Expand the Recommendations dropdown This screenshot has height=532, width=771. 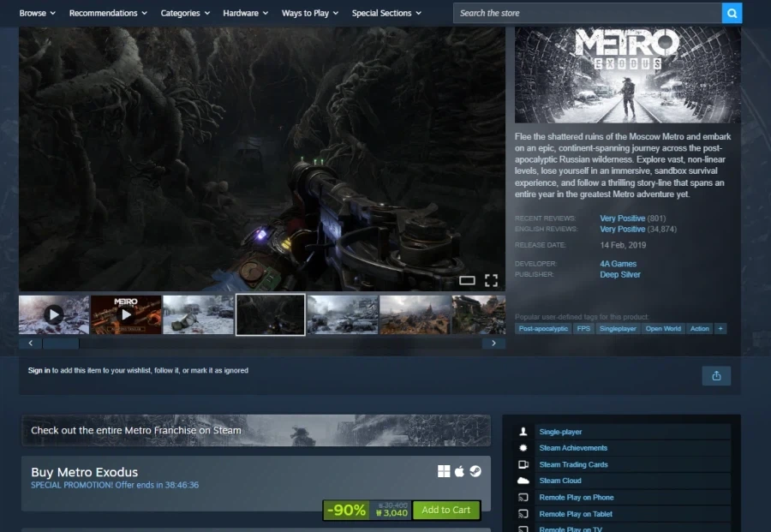click(108, 13)
